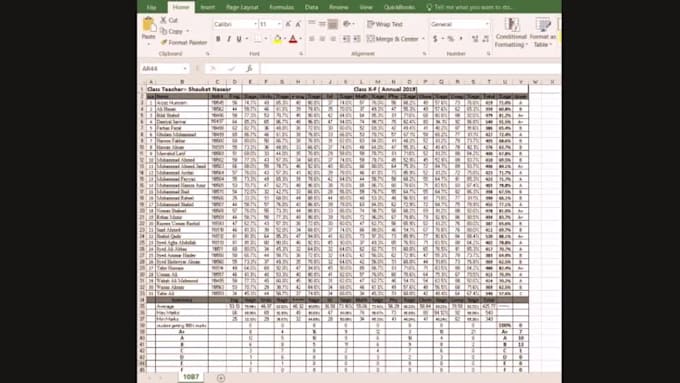Set Middle Align for cells

click(322, 24)
